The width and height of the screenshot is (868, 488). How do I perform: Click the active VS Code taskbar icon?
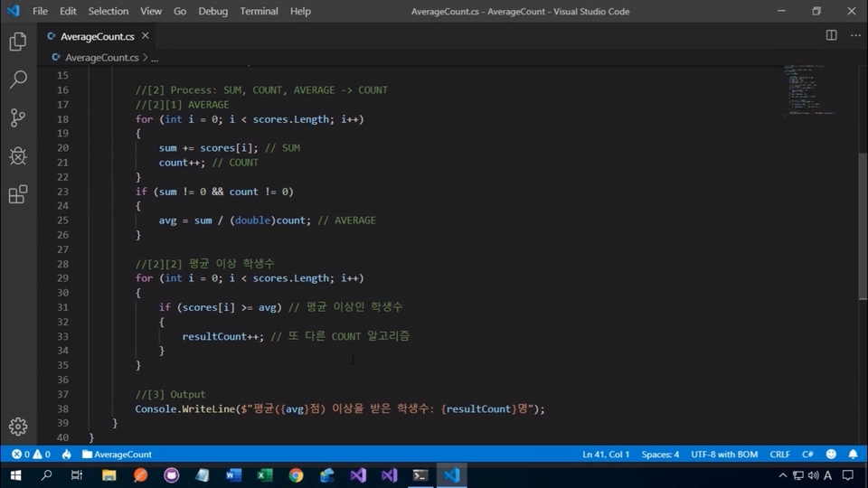[452, 475]
